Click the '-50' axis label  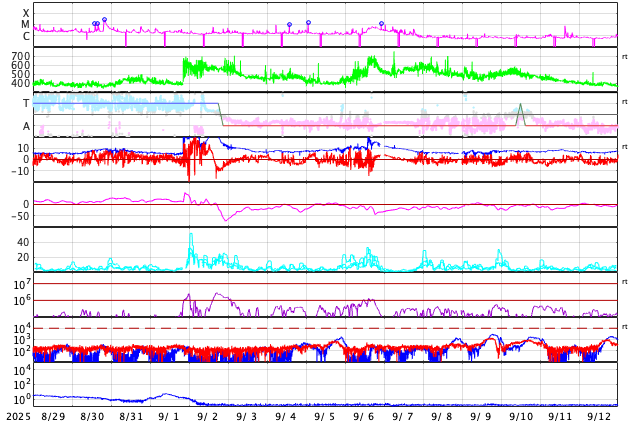pos(20,216)
